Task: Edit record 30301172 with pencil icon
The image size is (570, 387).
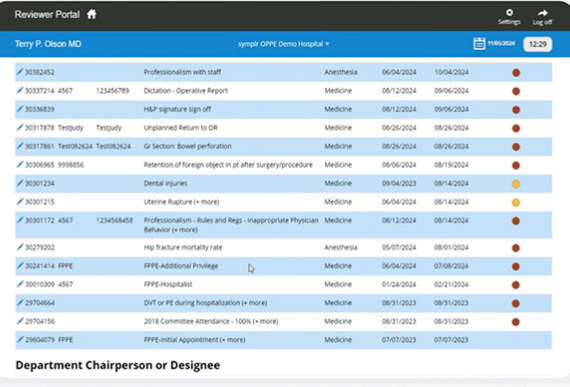Action: coord(20,220)
